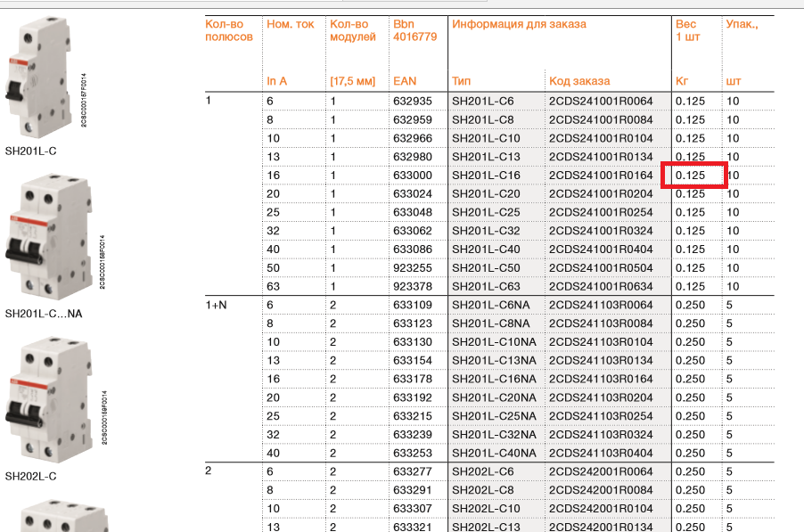
Task: Click the 'Кол-во полюсов' column header
Action: click(229, 30)
